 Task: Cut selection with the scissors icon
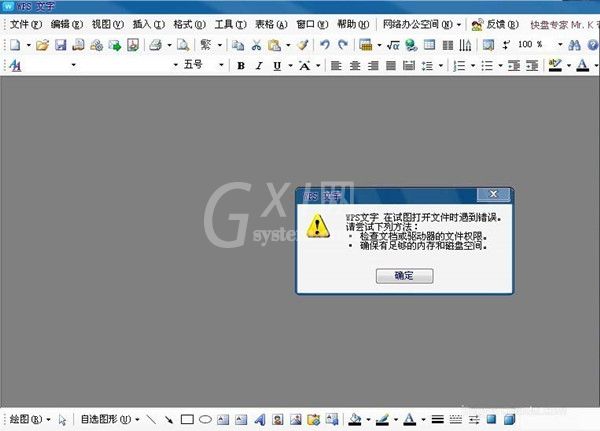[256, 45]
